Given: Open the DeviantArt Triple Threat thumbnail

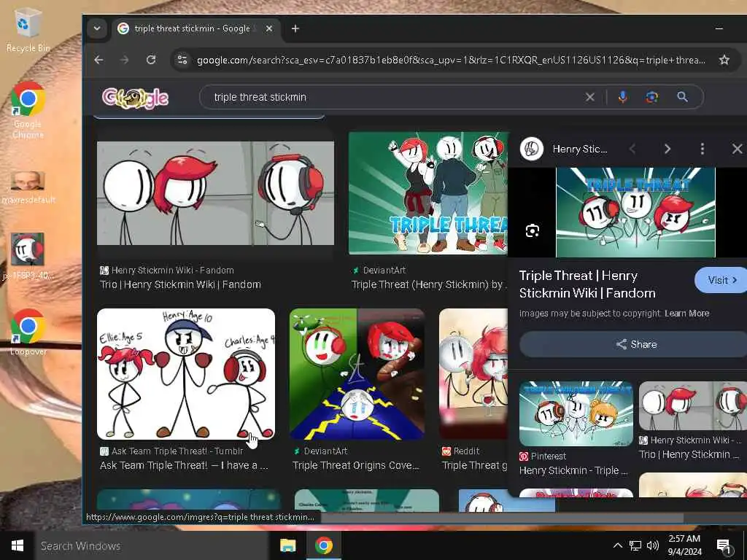Looking at the screenshot, I should 429,192.
